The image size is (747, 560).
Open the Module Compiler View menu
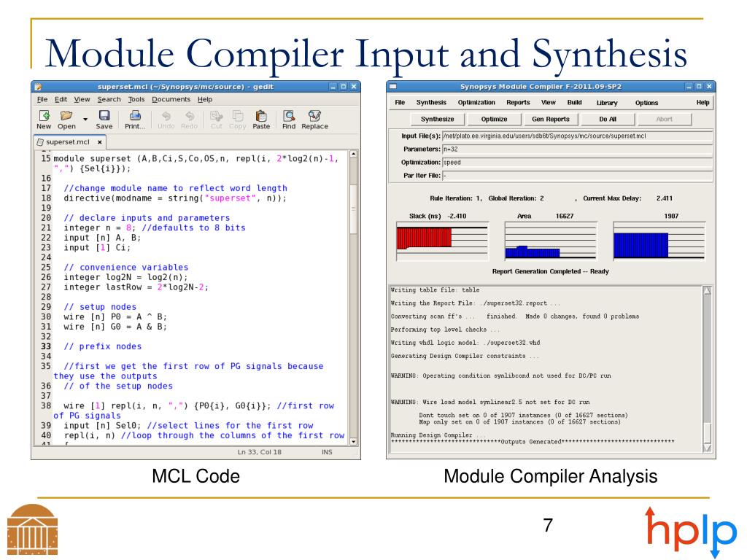(549, 102)
